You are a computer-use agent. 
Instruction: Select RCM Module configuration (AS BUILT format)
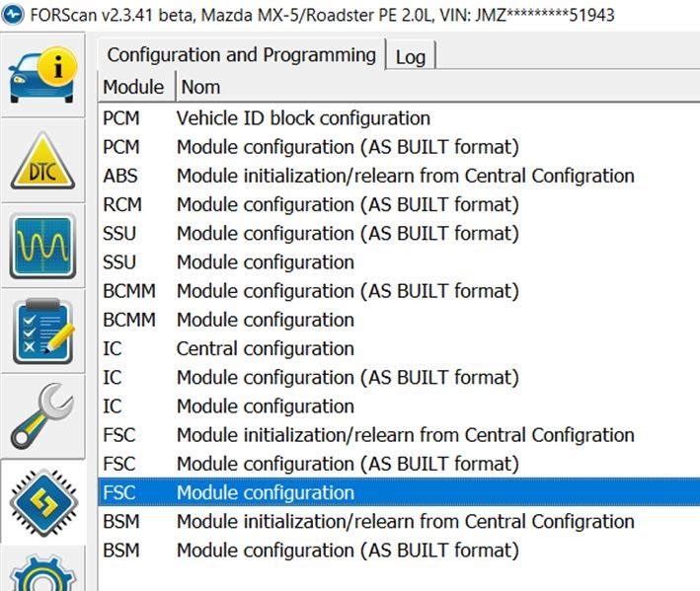pos(399,204)
